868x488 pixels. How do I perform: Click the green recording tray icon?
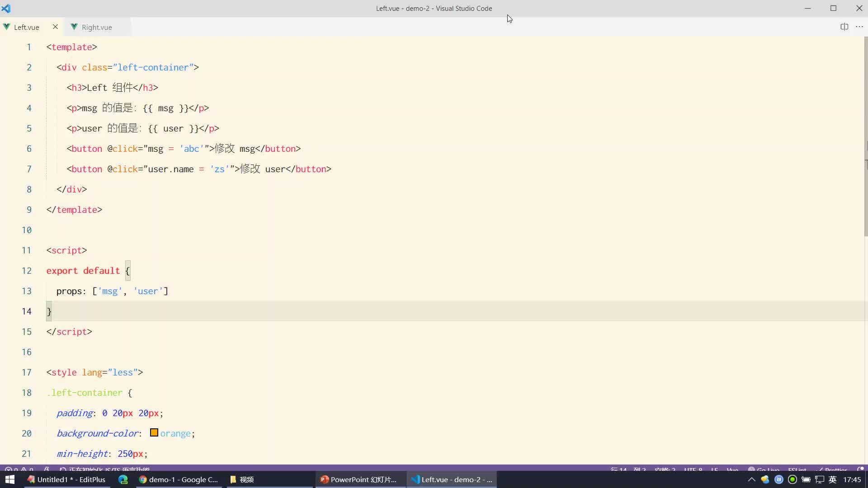click(792, 479)
